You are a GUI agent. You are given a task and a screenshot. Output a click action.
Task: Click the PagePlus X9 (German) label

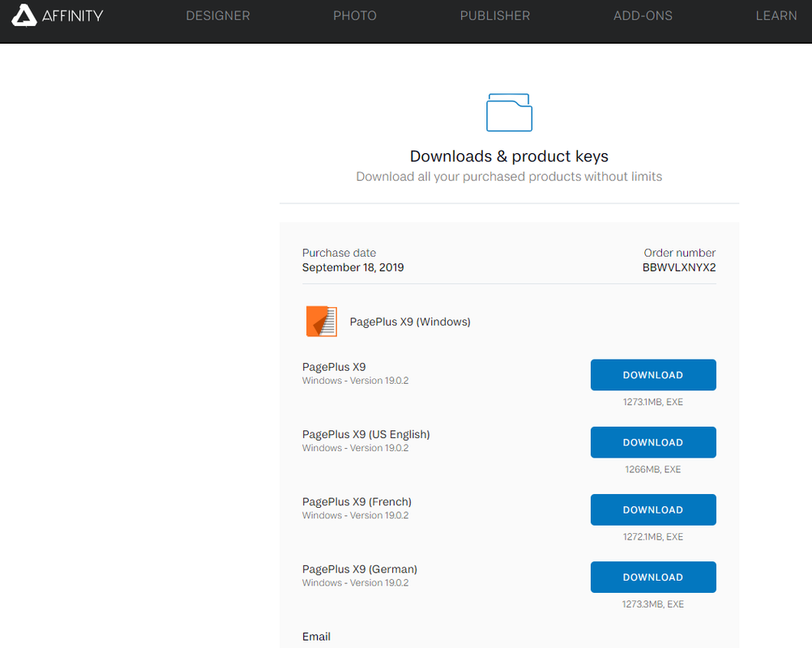[x=360, y=569]
